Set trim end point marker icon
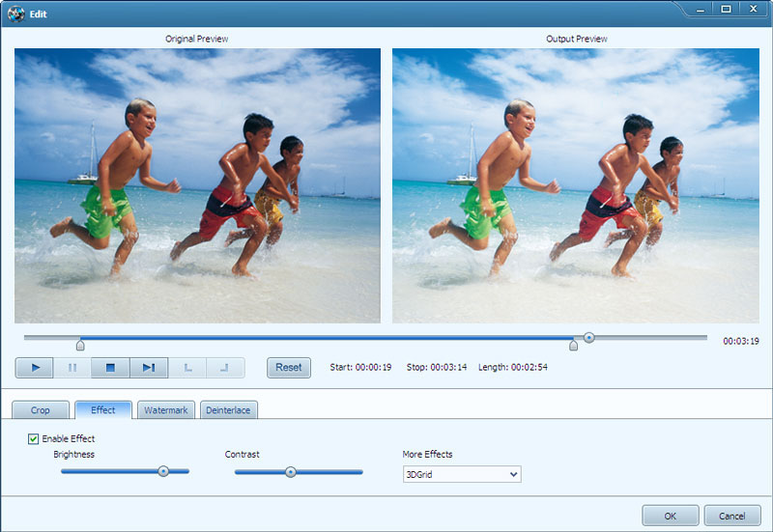 coord(224,368)
